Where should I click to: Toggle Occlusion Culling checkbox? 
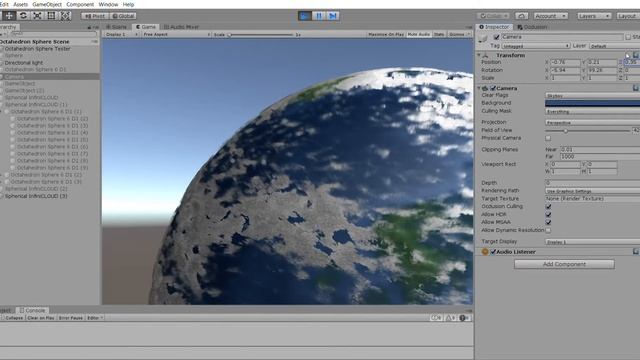548,207
